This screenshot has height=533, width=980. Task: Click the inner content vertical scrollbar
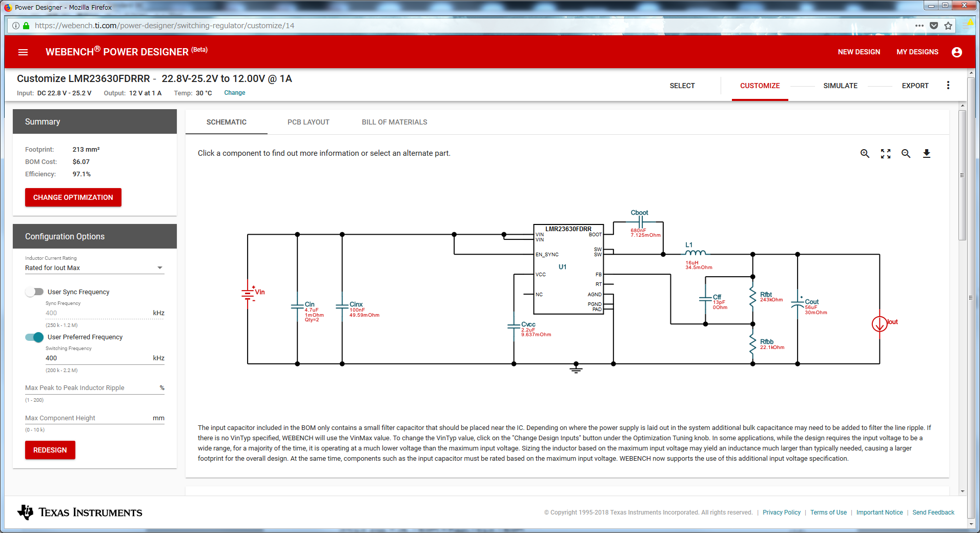tap(962, 174)
